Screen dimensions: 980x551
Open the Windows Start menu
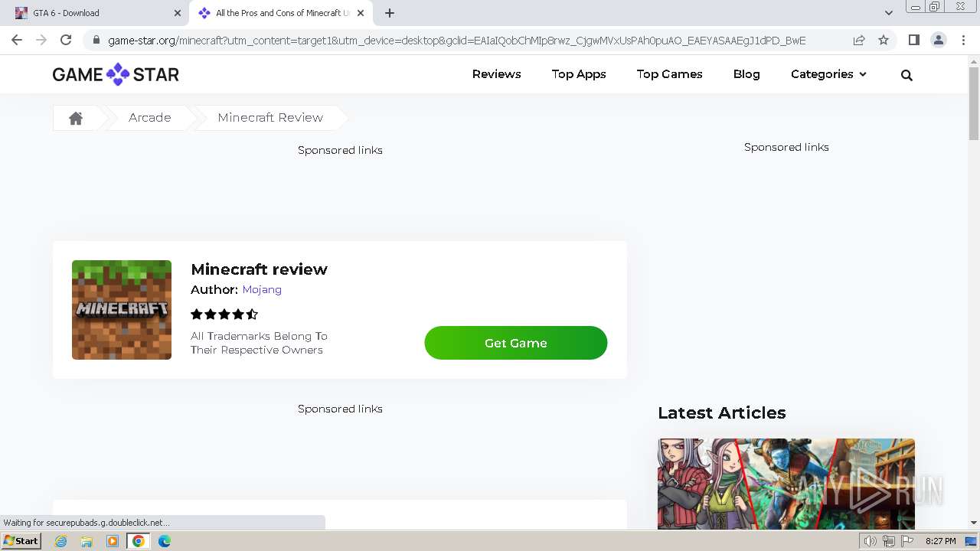(x=21, y=541)
